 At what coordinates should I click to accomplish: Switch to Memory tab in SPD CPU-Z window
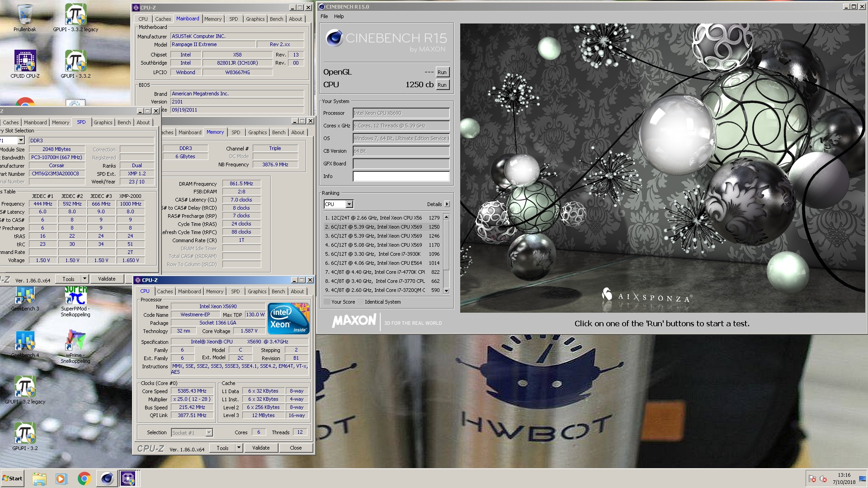60,122
